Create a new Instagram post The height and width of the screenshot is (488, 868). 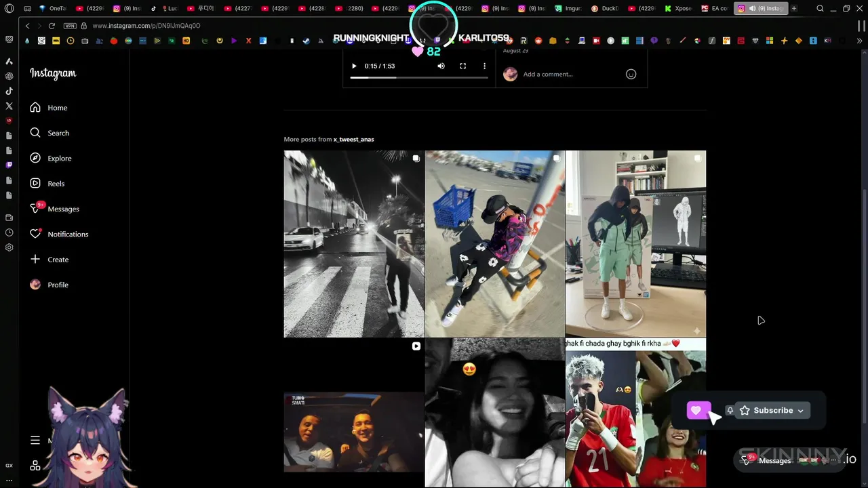[x=50, y=260]
